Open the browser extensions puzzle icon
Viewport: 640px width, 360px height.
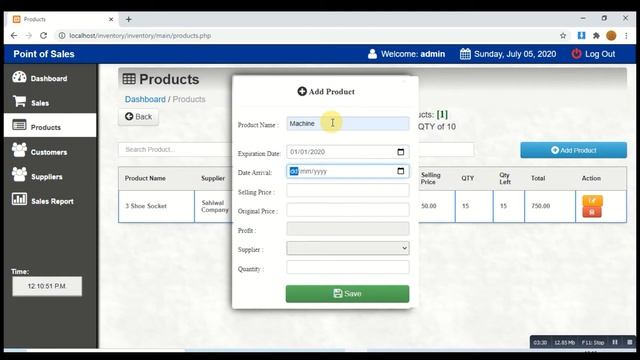[596, 36]
